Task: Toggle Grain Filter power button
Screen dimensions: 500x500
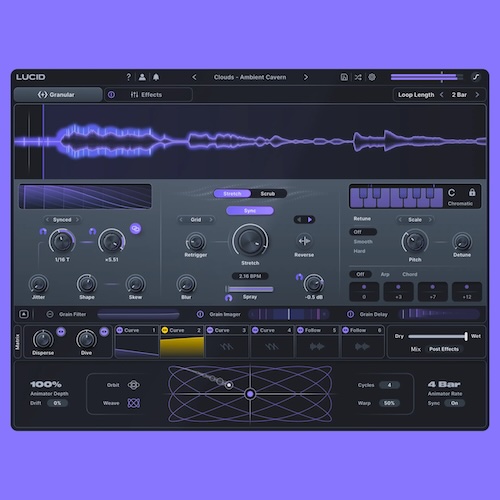Action: [50, 314]
